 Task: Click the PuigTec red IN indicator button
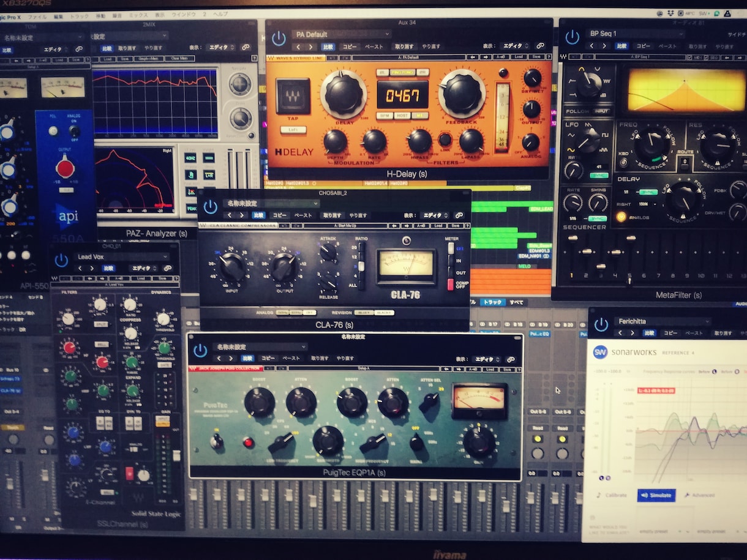point(249,442)
